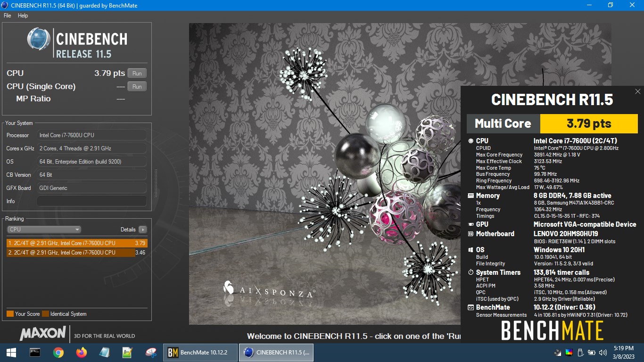Screen dimensions: 644x362
Task: Open the Help menu
Action: click(23, 16)
